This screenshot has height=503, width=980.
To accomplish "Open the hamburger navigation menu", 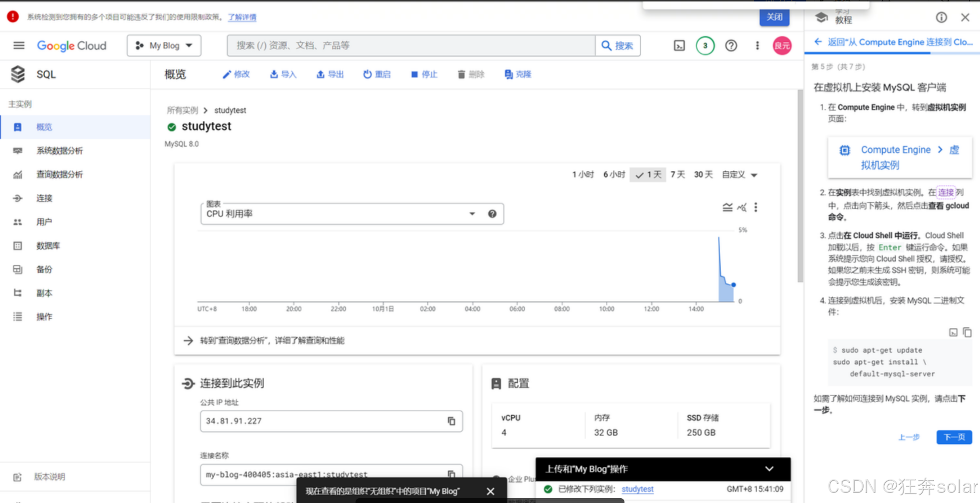I will 19,45.
